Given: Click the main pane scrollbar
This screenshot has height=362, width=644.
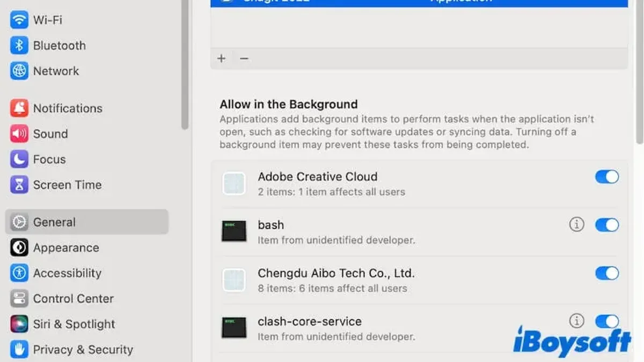Looking at the screenshot, I should [x=640, y=72].
